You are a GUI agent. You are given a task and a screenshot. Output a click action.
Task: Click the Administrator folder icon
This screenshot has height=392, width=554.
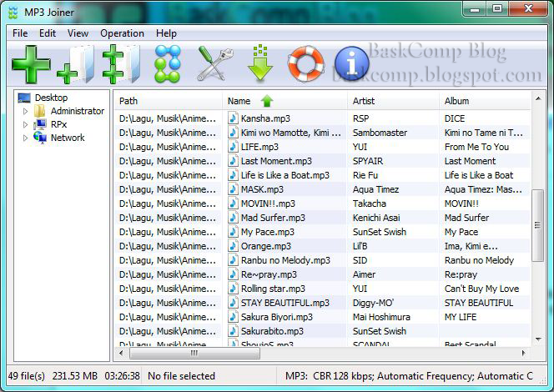click(39, 111)
